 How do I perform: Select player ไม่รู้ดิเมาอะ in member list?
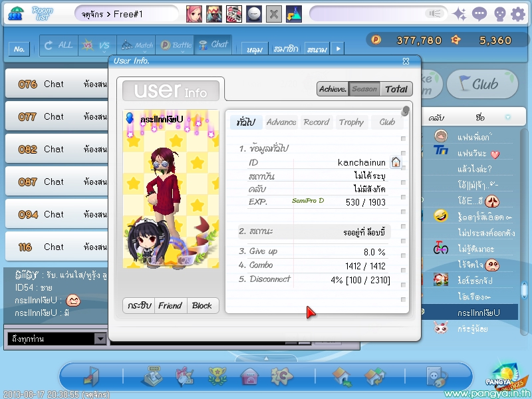[475, 249]
